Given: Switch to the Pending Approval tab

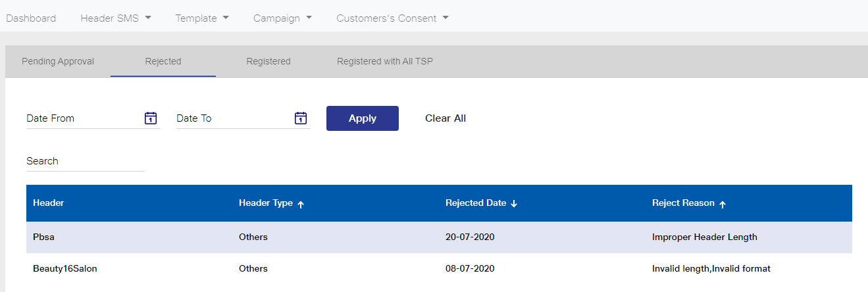Looking at the screenshot, I should [58, 61].
